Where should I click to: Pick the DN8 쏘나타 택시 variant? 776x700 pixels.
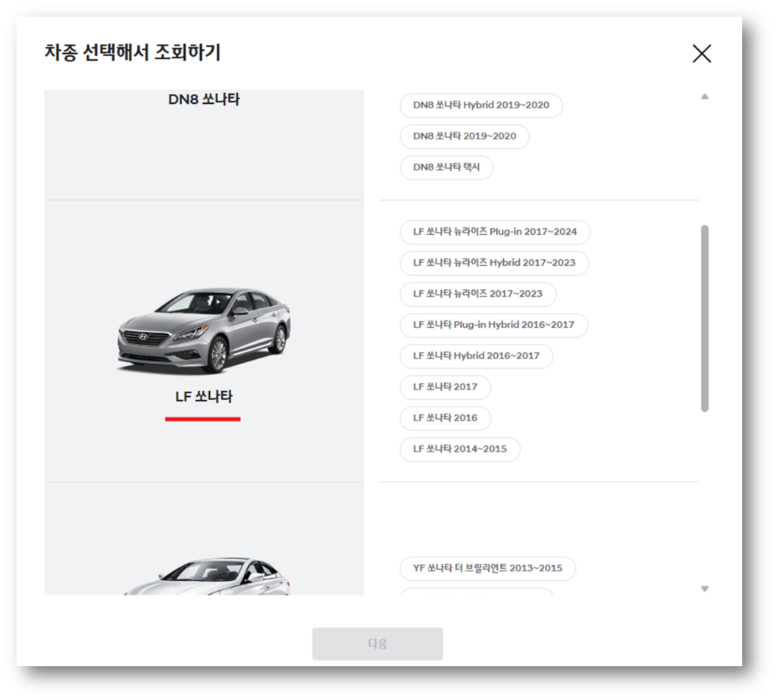click(446, 167)
